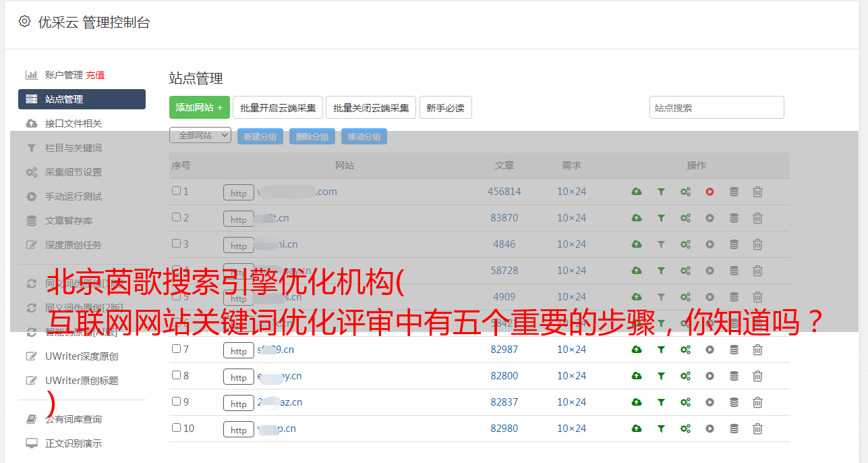Click the trash icon in row 2
The width and height of the screenshot is (868, 463).
[x=757, y=218]
